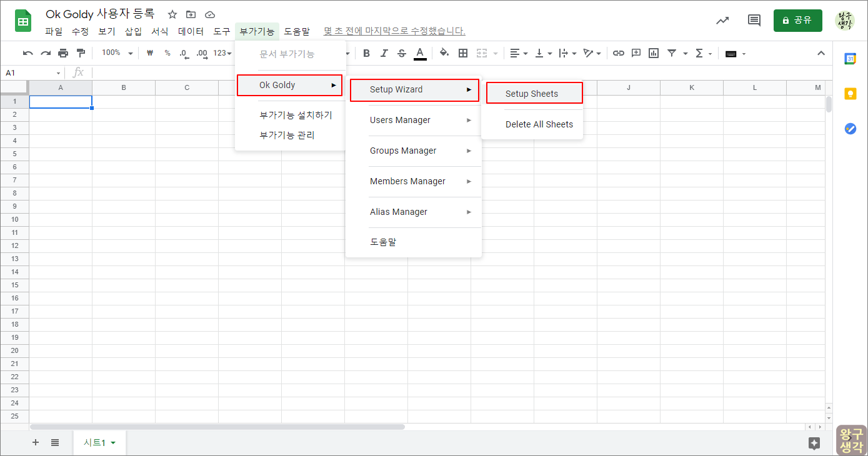Decrease decimal places
The height and width of the screenshot is (456, 868).
pyautogui.click(x=184, y=53)
